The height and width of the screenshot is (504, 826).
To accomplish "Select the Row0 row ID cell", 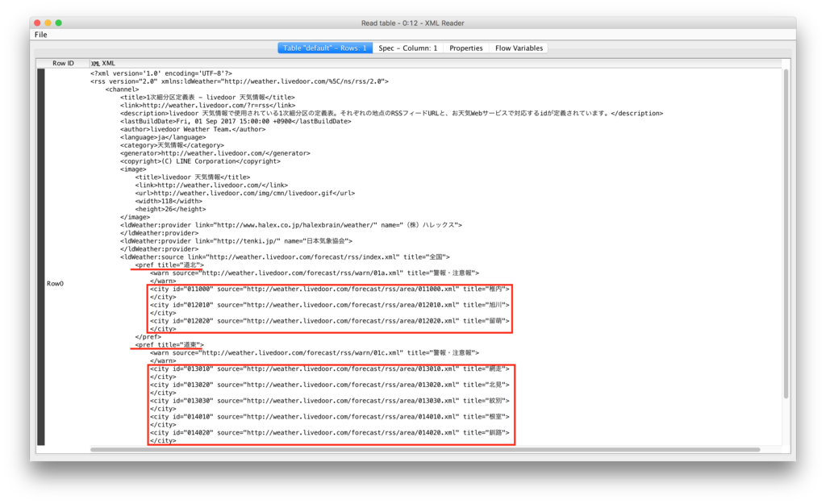I will click(56, 283).
